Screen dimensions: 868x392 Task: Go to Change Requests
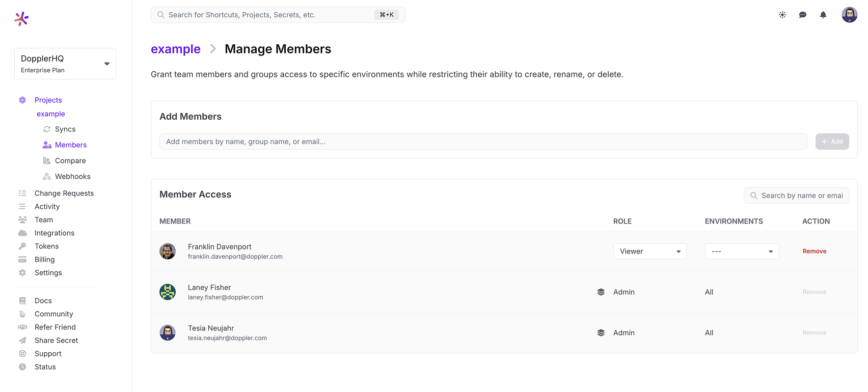click(x=64, y=193)
